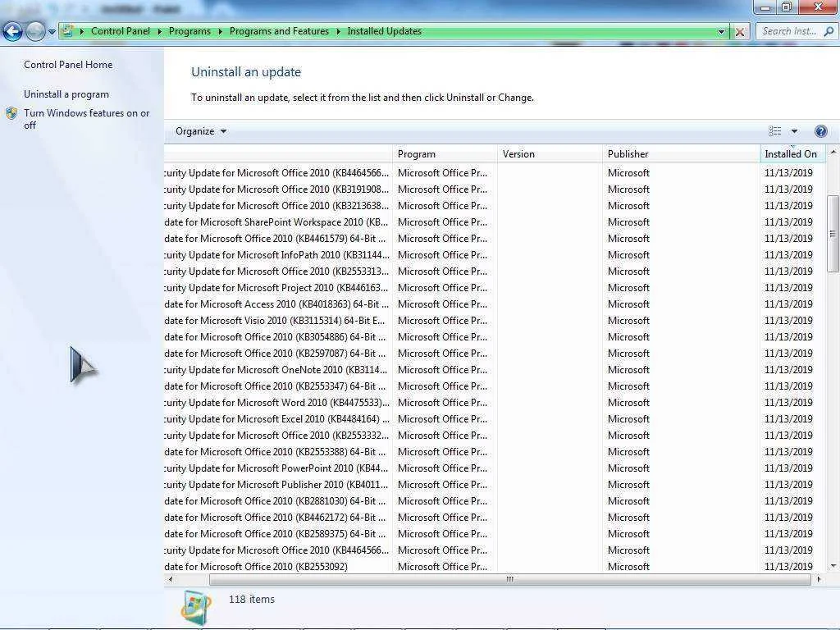Select Security Update for Office 2010 (KB2553313)
Screen dimensions: 840x630
coord(495,272)
